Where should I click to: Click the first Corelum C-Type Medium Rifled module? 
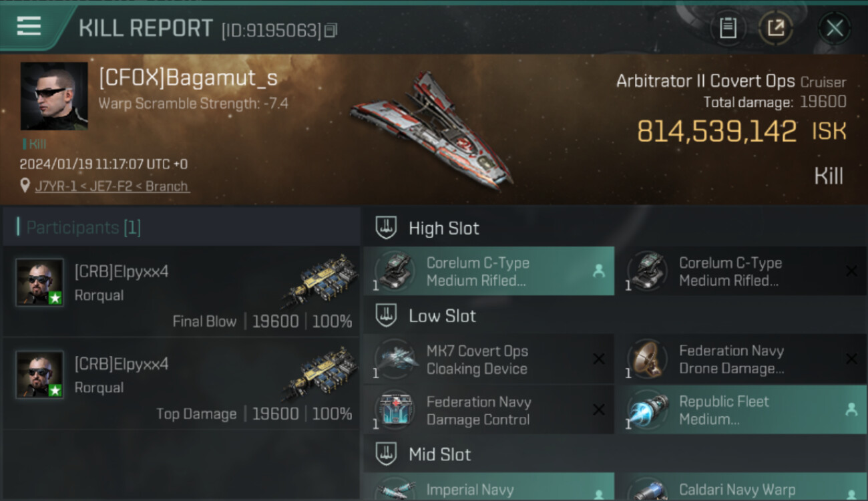click(489, 271)
